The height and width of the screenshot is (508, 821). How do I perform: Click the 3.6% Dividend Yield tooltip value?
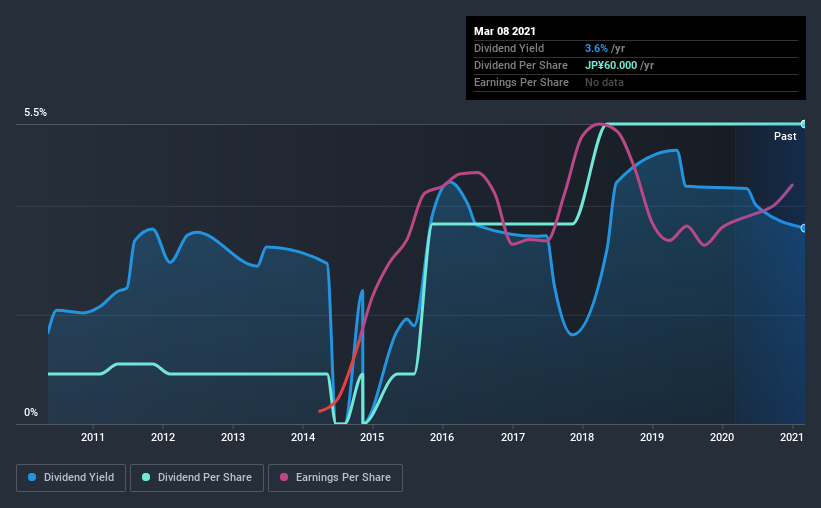596,48
